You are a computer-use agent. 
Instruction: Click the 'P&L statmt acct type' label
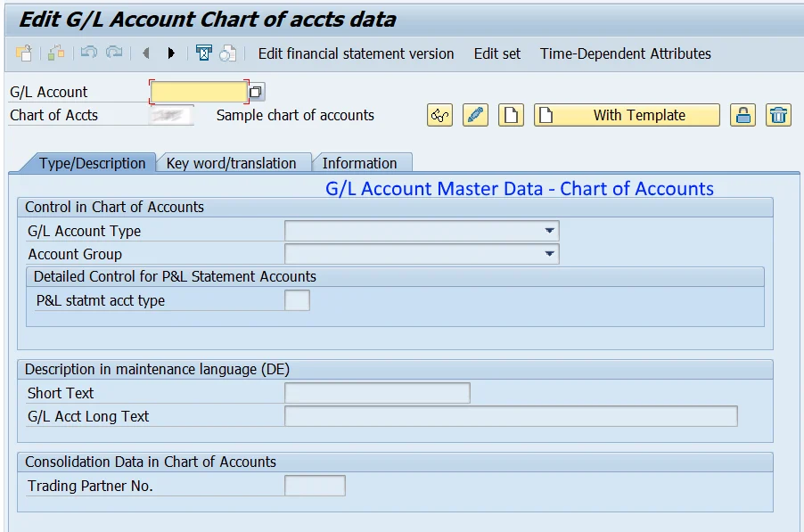coord(101,300)
